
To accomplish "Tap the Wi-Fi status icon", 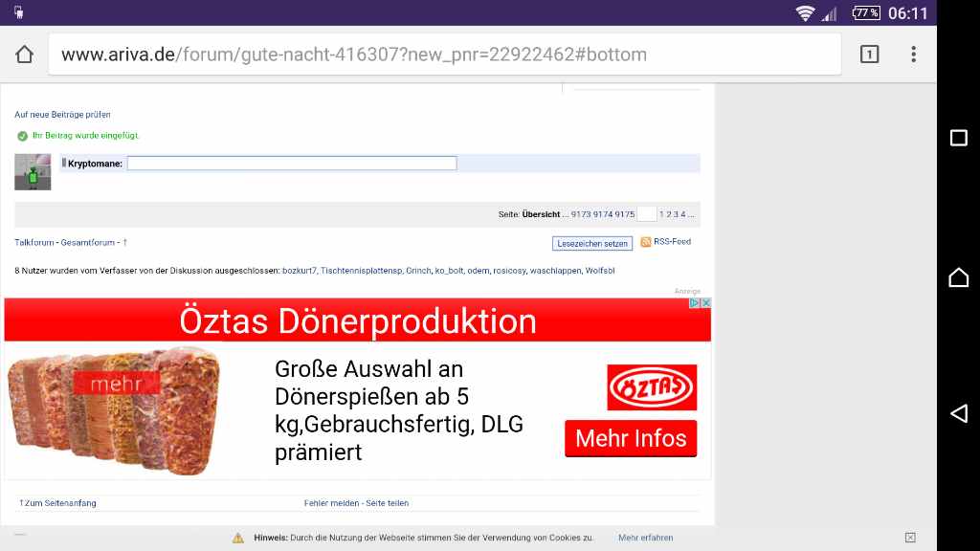I will pos(805,13).
